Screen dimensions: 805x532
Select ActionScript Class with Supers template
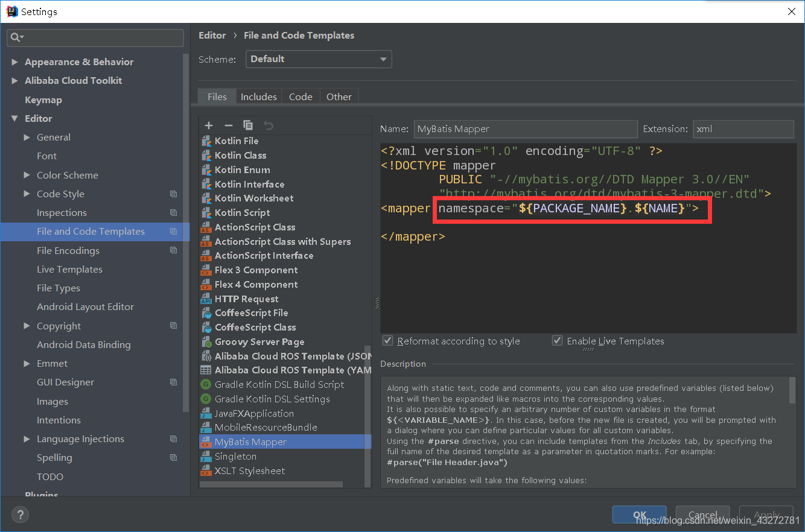pyautogui.click(x=282, y=242)
